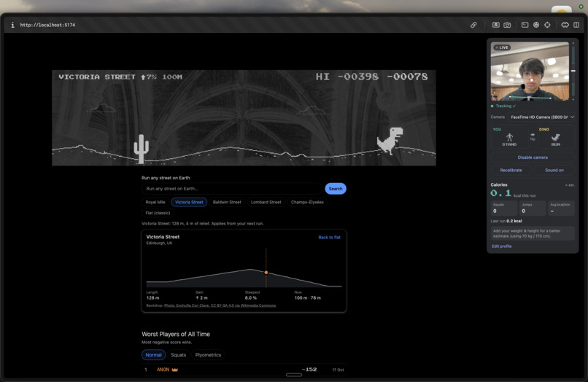This screenshot has width=588, height=382.
Task: Open the console panel icon
Action: pyautogui.click(x=525, y=25)
